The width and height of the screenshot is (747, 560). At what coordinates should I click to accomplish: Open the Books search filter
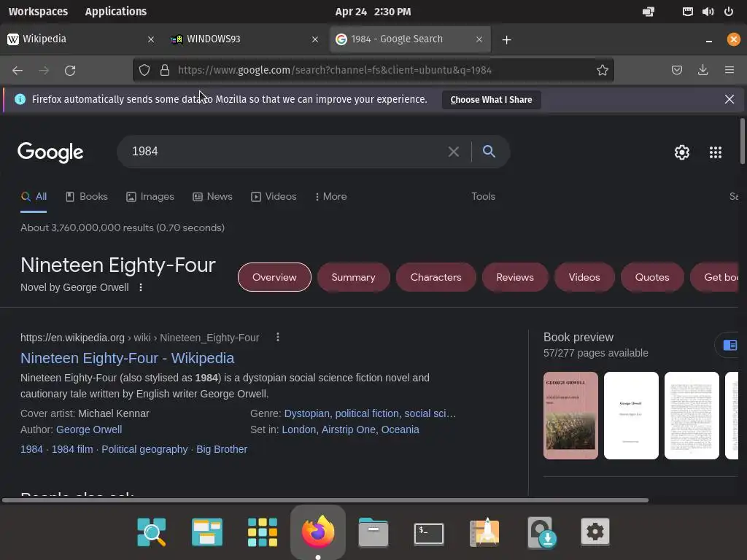point(87,196)
